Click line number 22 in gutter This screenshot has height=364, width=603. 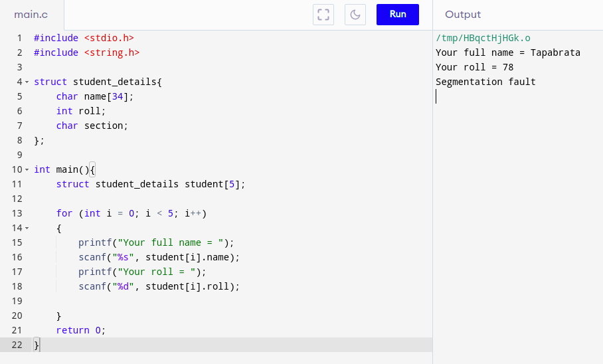click(x=17, y=345)
